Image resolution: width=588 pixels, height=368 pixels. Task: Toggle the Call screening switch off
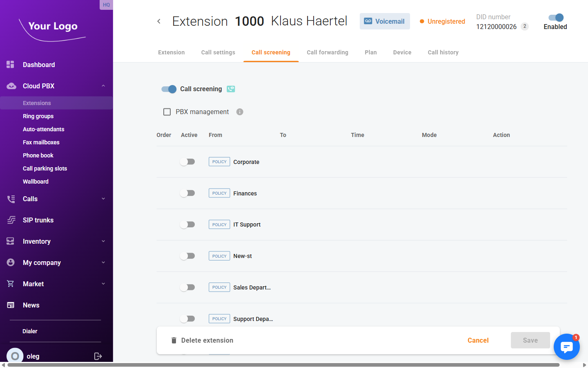pyautogui.click(x=169, y=89)
